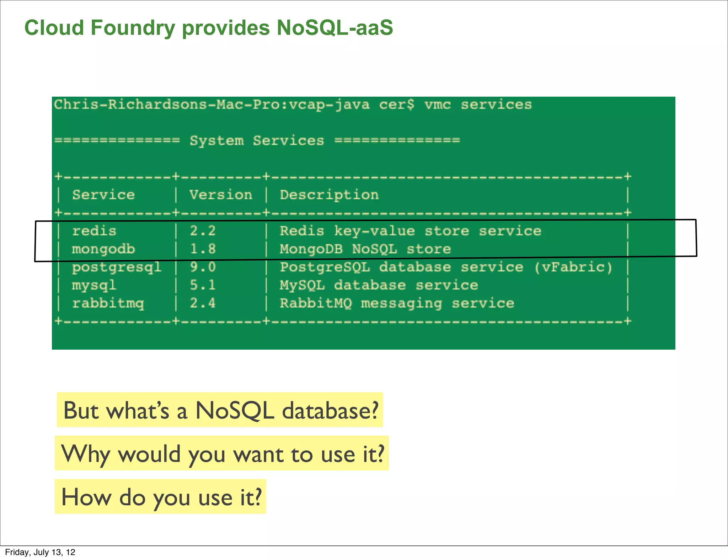728x560 pixels.
Task: Click 'MySQL database service' description
Action: point(379,286)
